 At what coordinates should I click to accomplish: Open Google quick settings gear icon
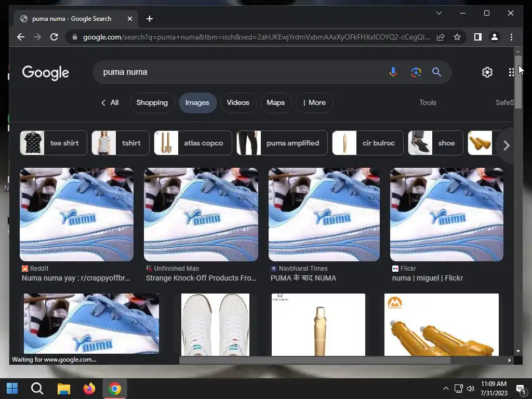[x=487, y=72]
